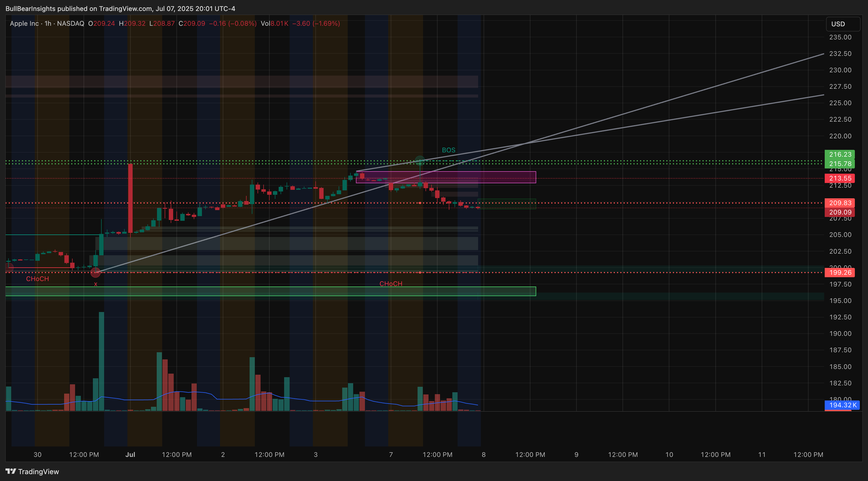Click the CHoCH label near July 7
This screenshot has height=481, width=868.
(391, 284)
